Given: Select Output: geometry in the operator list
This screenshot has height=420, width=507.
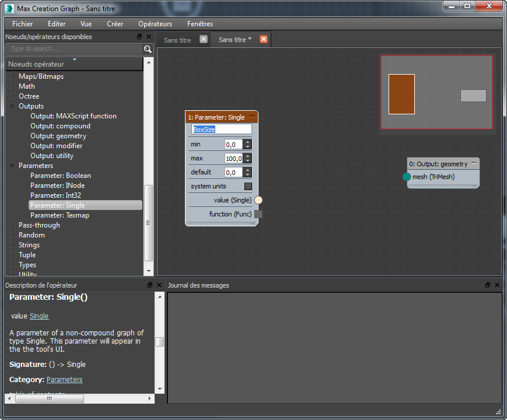Looking at the screenshot, I should [58, 136].
